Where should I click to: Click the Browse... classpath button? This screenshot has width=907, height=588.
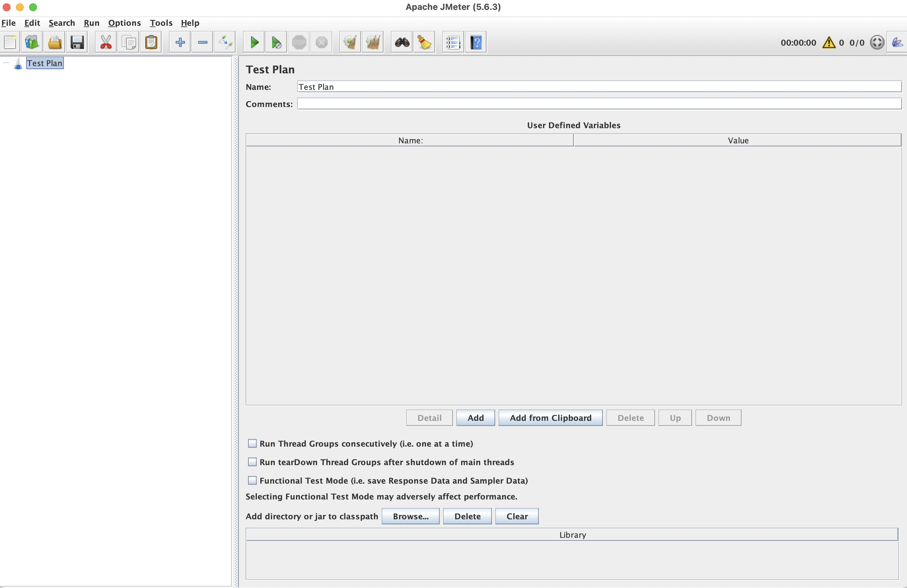tap(411, 516)
